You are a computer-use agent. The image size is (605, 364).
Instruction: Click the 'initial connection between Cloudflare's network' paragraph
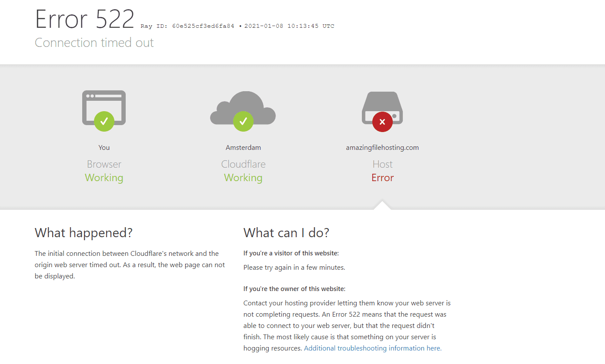click(130, 265)
